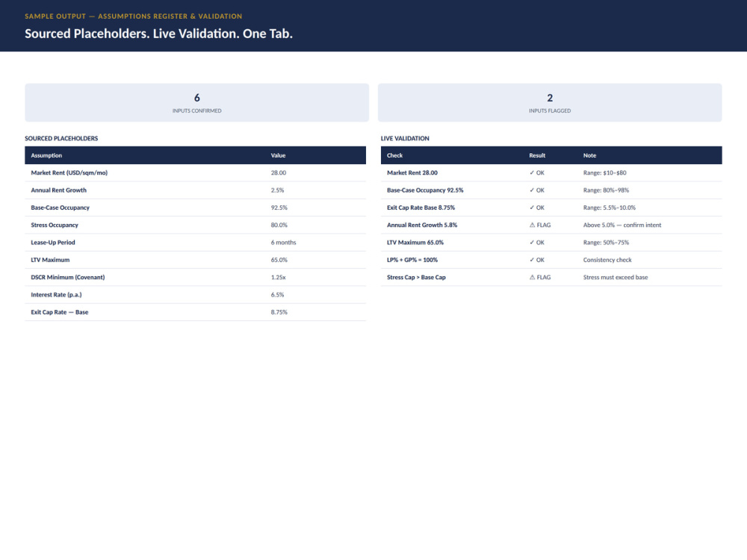Select the 'Stress Cap > Base Cap' check
Image resolution: width=747 pixels, height=560 pixels.
pos(416,277)
